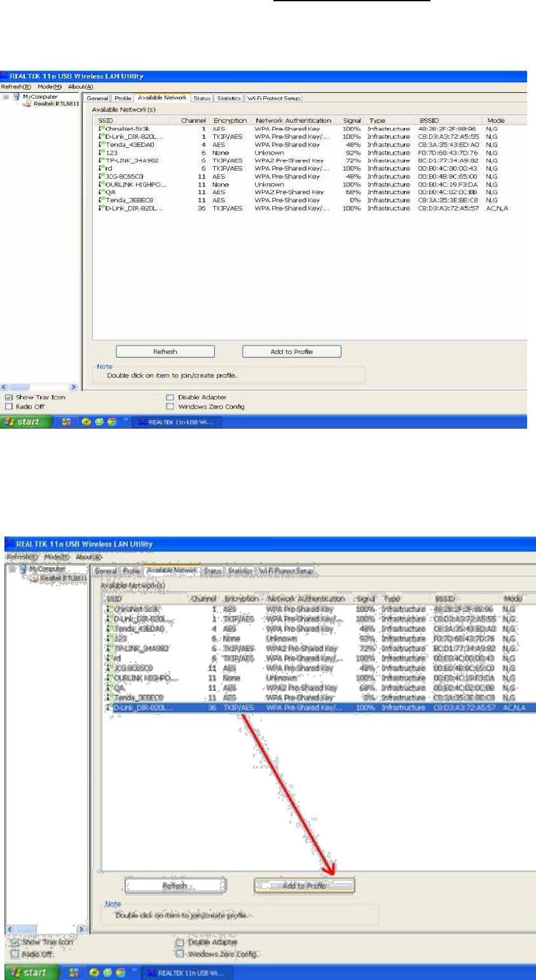Click BSSID column header in second screenshot
Image resolution: width=536 pixels, height=980 pixels.
coord(467,599)
